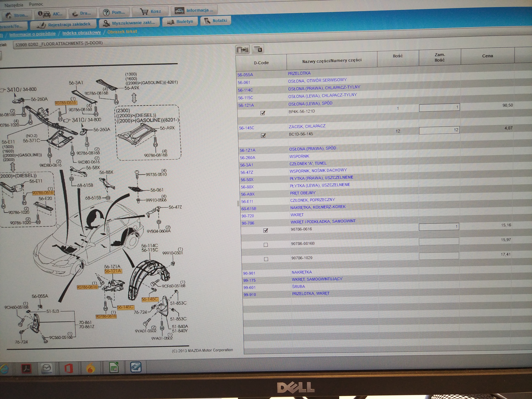Uncheck the BP4K-56-121D part checkbox
The image size is (532, 399).
tap(263, 113)
